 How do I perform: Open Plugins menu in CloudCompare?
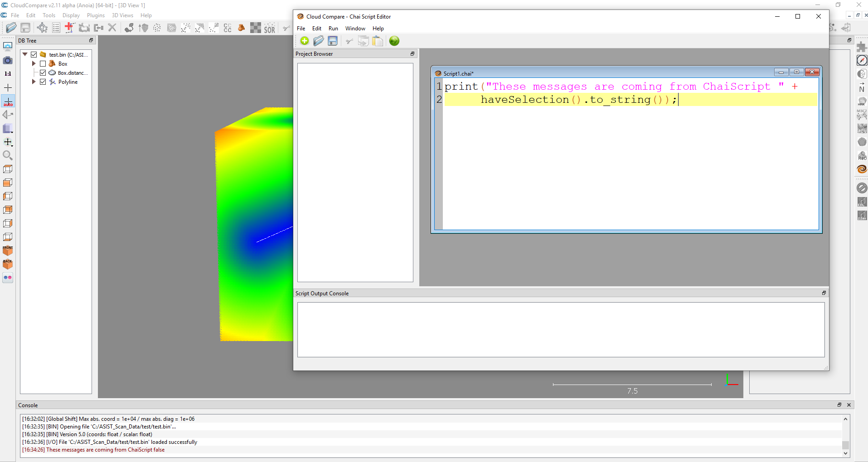(96, 15)
